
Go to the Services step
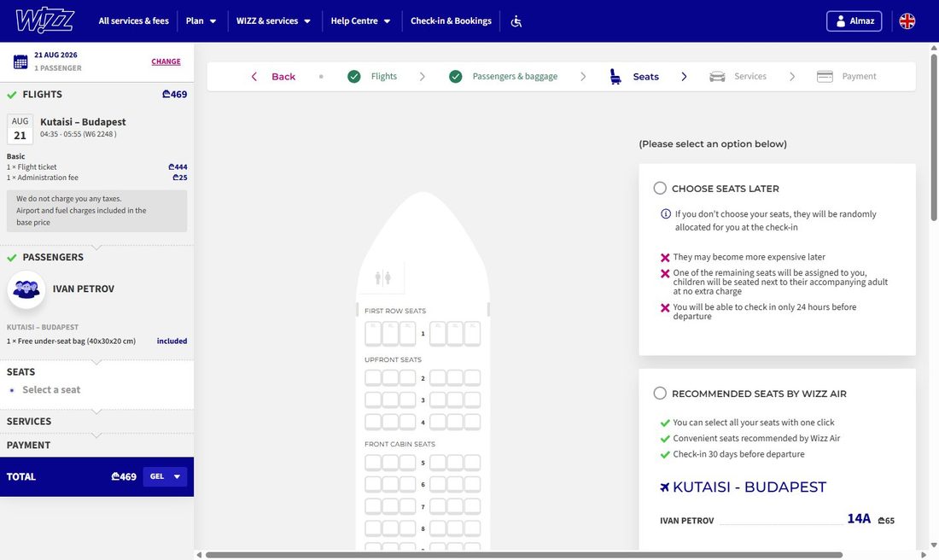click(x=750, y=77)
